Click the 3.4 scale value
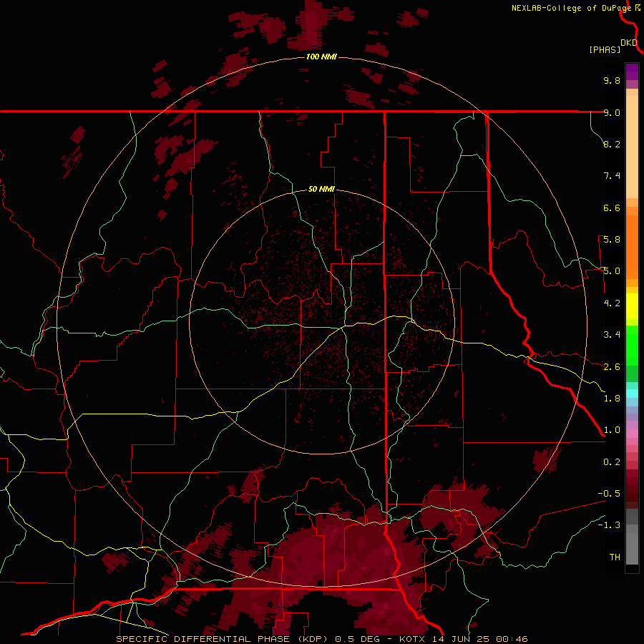The image size is (644, 644). 612,335
